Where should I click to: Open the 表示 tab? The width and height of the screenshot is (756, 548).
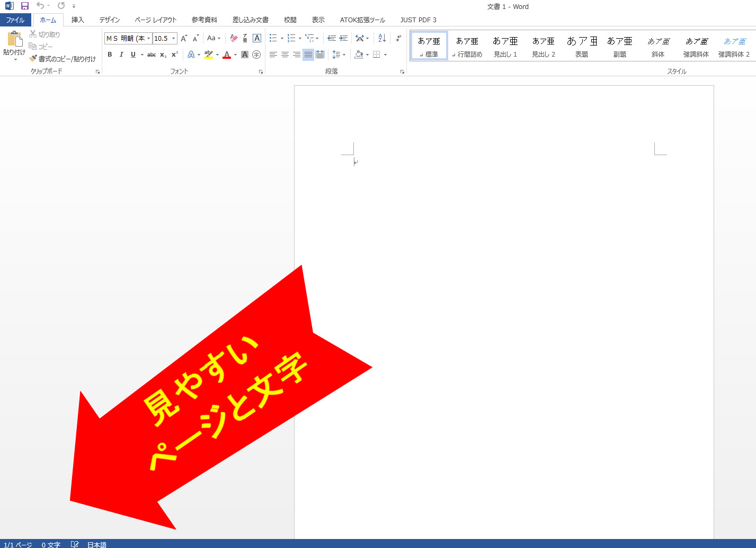coord(318,20)
